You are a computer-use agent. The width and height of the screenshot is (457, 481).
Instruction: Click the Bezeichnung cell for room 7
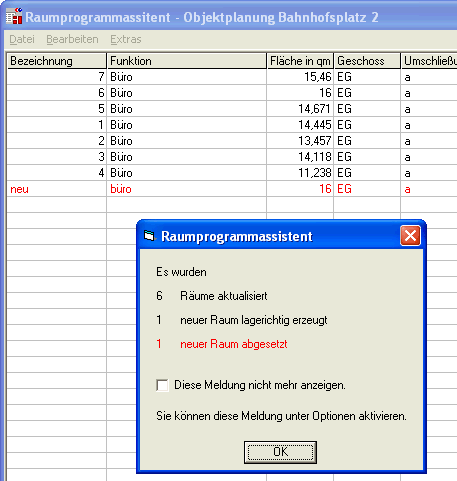(x=57, y=77)
